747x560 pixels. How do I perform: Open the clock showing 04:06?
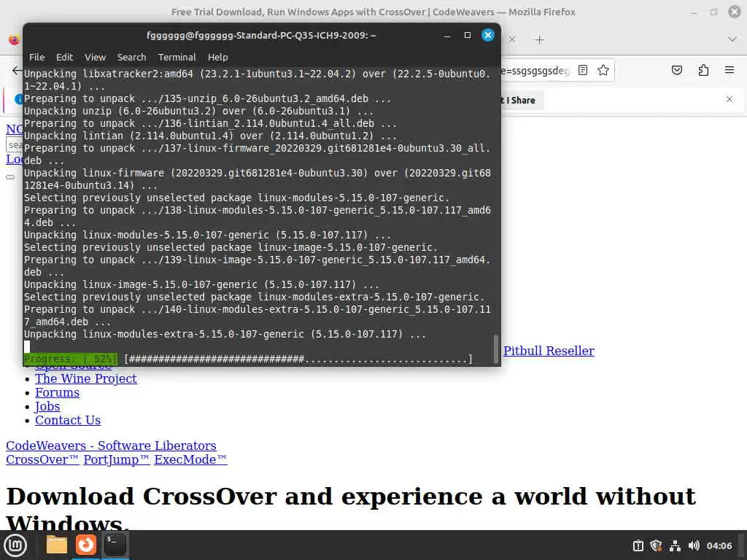719,545
